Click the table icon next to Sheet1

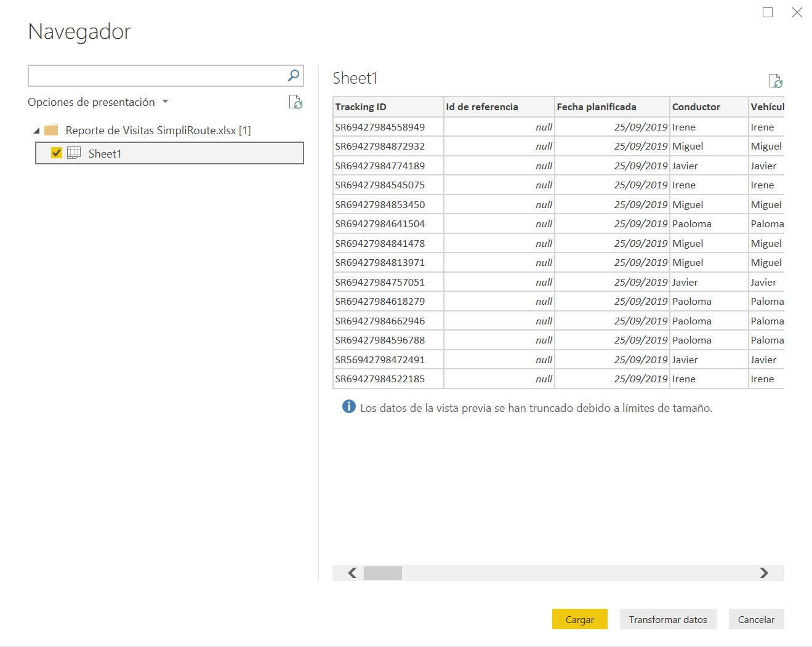tap(74, 153)
